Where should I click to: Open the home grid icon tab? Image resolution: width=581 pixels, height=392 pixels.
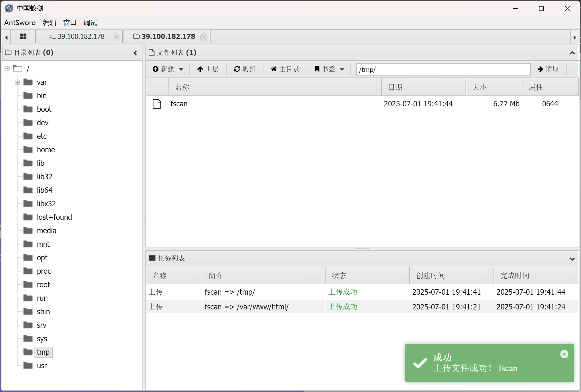point(23,36)
